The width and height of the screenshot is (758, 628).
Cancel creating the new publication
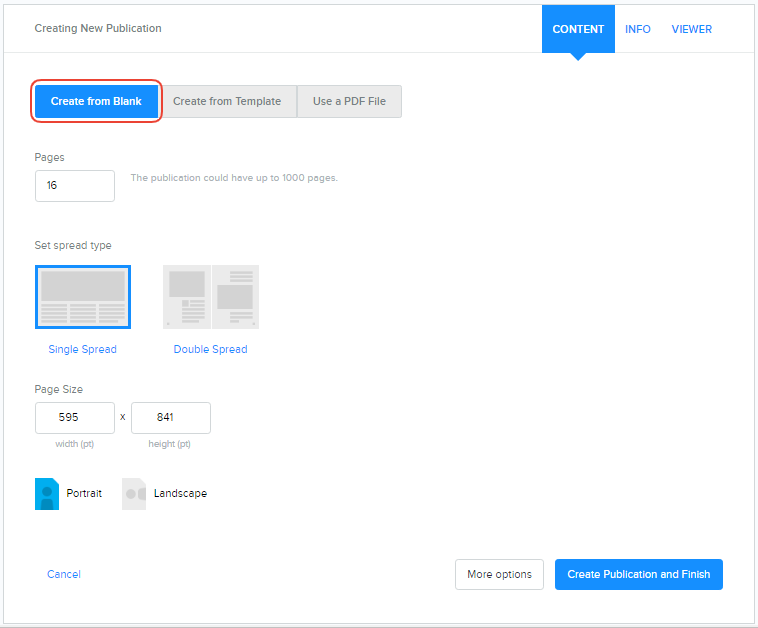64,574
